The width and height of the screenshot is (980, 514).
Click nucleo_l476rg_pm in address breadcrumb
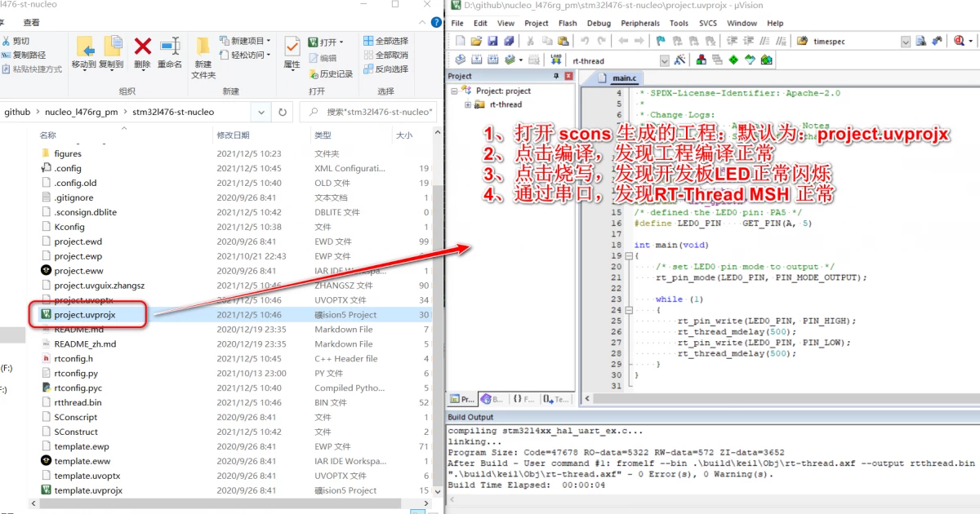[x=82, y=112]
